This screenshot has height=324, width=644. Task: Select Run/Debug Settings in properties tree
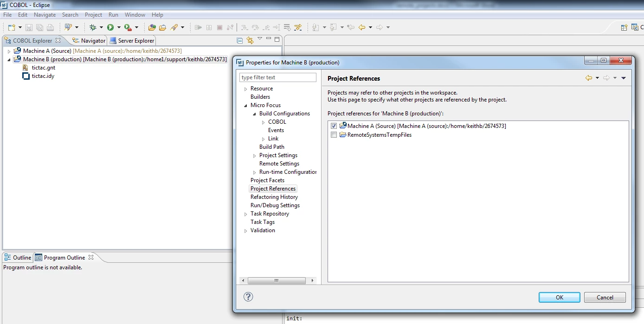(x=275, y=205)
